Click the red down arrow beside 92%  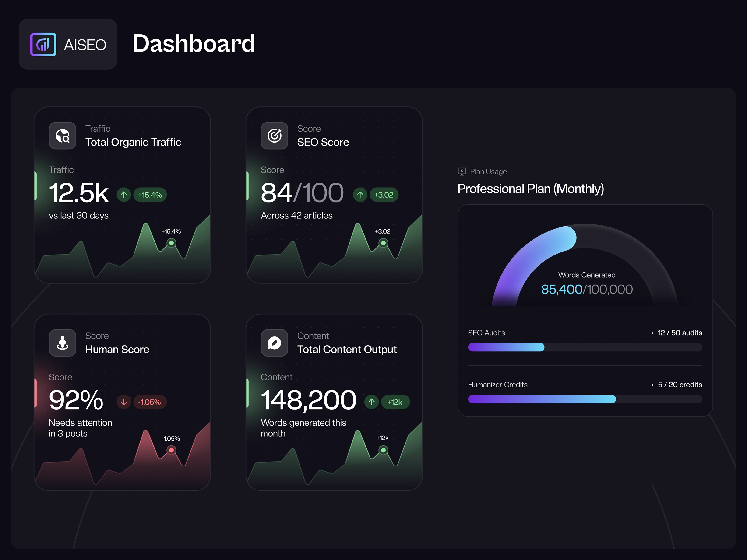[x=123, y=402]
